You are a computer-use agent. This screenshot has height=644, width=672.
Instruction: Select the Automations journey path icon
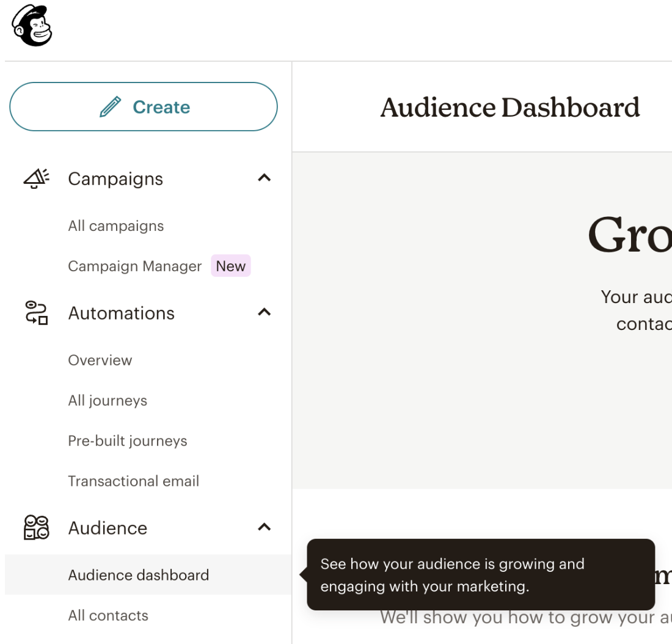coord(36,313)
